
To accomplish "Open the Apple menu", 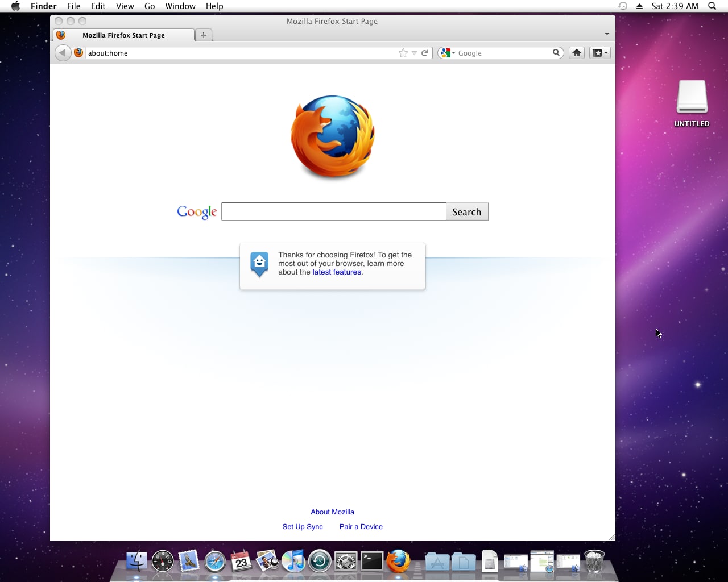I will (15, 6).
